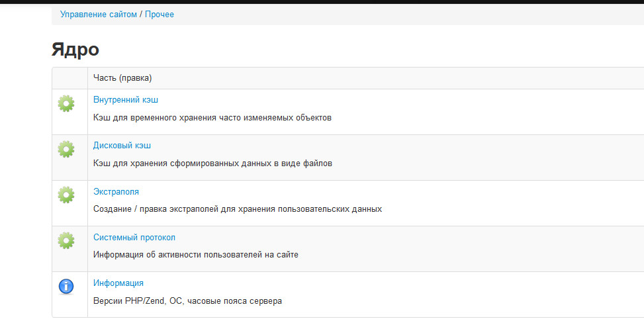Image resolution: width=644 pixels, height=325 pixels.
Task: Open the Прочее breadcrumb link
Action: pyautogui.click(x=160, y=14)
